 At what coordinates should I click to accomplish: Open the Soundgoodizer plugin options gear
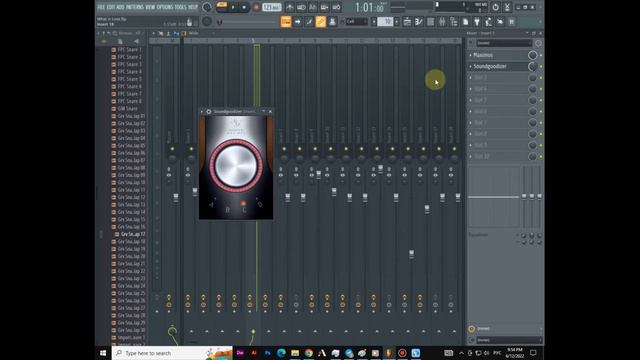209,111
